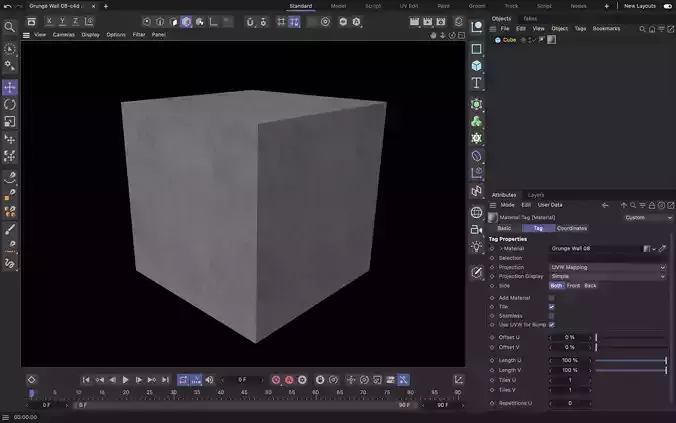Select the Cube object in Objects list
676x423 pixels.
[x=509, y=40]
